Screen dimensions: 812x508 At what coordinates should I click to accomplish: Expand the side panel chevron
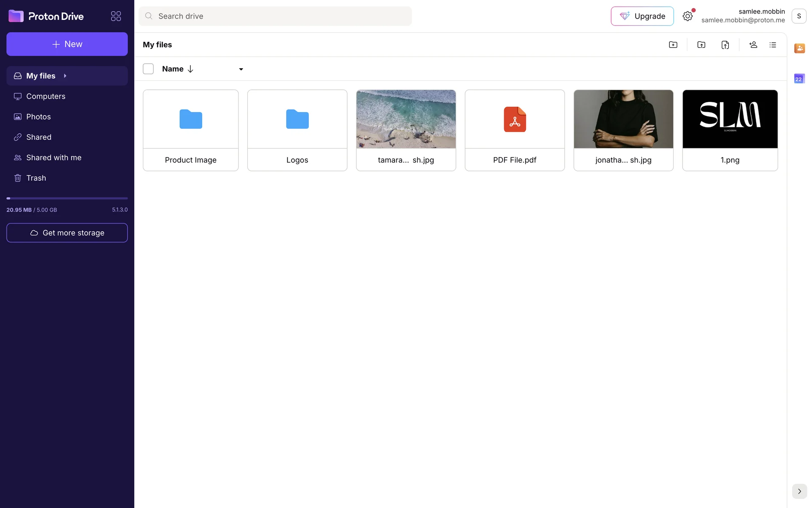799,491
